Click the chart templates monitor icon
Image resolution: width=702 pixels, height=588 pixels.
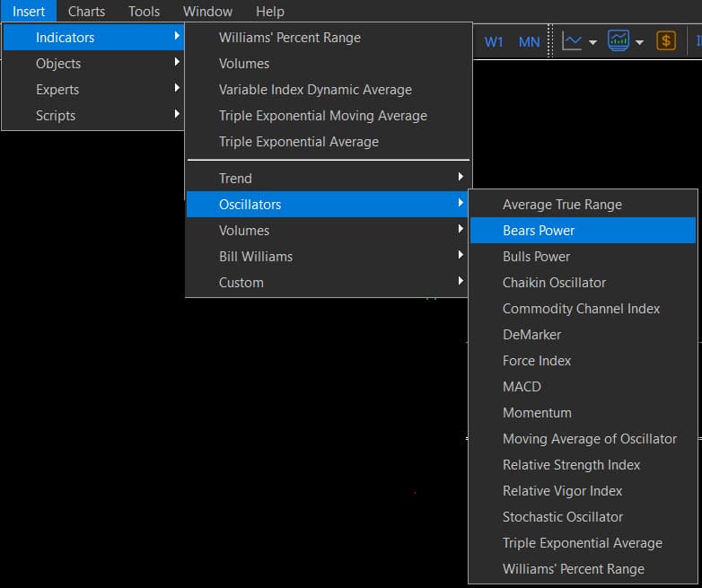(x=618, y=41)
